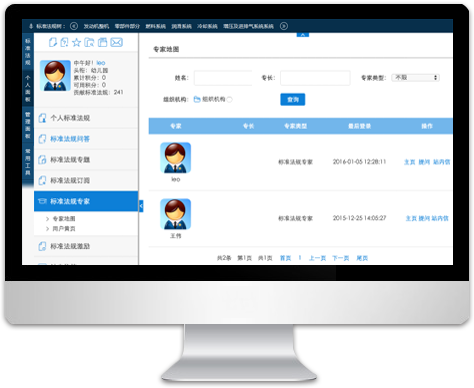Click the question document icon in sidebar toolbar
The width and height of the screenshot is (474, 388).
(64, 42)
